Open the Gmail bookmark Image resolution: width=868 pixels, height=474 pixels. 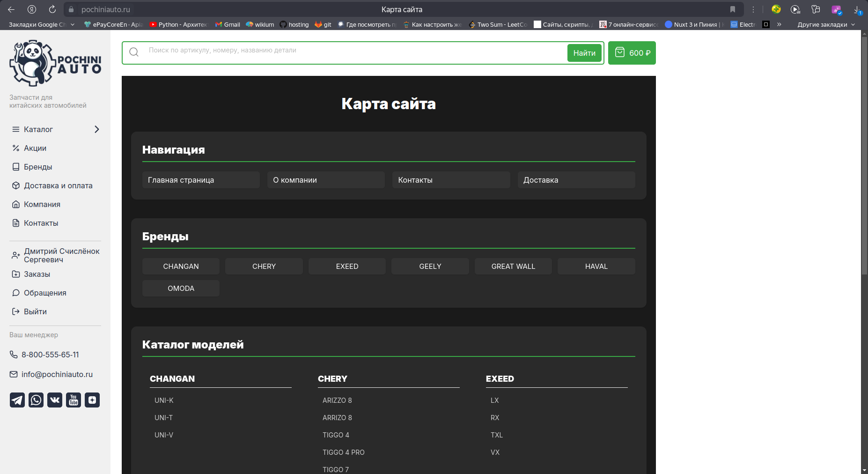[228, 24]
